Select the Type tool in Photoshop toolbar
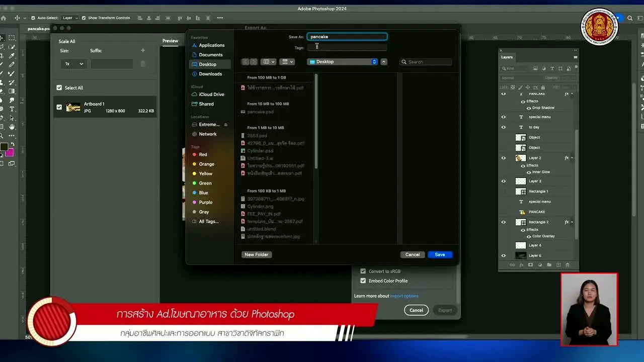The width and height of the screenshot is (644, 362). [12, 109]
